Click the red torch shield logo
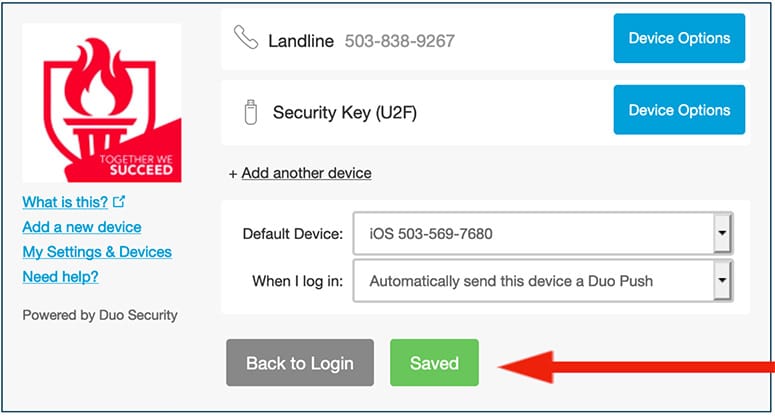Screen dimensions: 775x417 point(101,103)
